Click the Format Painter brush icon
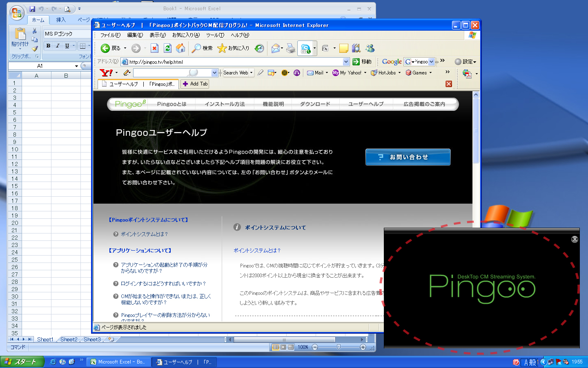This screenshot has height=368, width=588. pyautogui.click(x=35, y=49)
